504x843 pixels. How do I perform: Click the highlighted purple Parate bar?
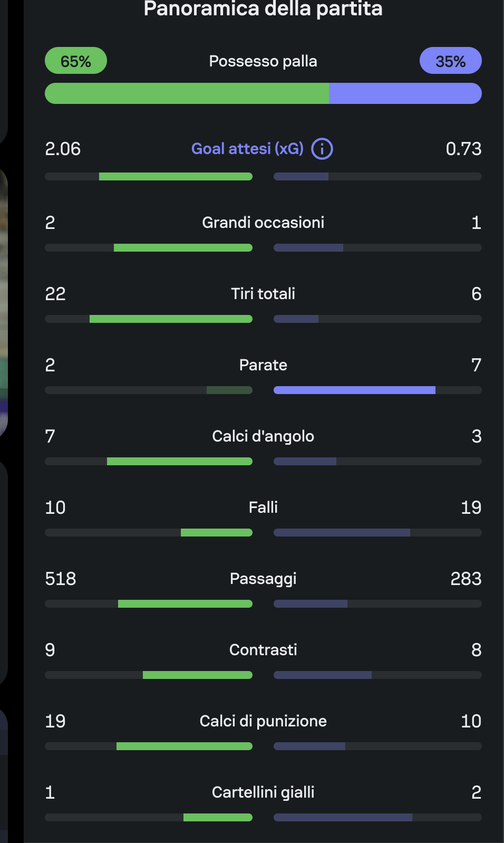[354, 390]
